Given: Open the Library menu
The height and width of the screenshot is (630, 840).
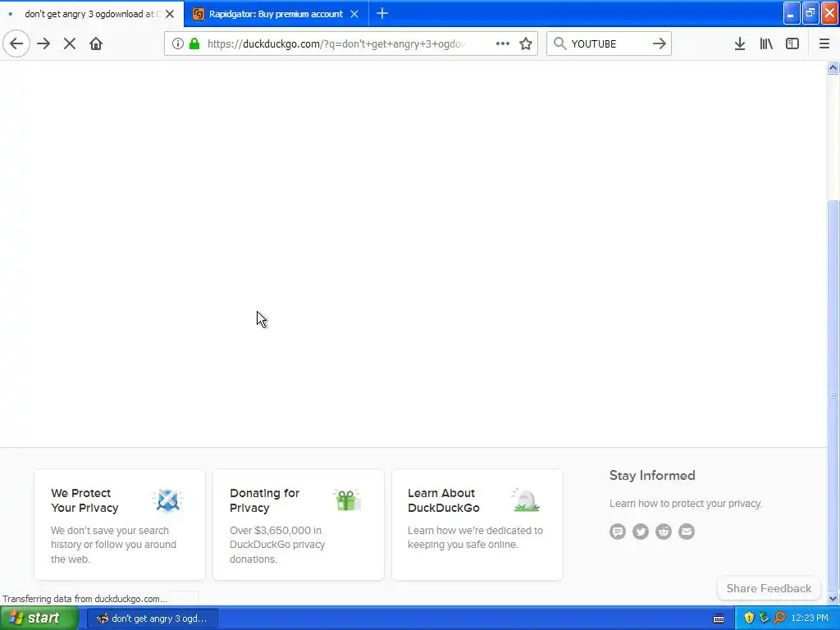Looking at the screenshot, I should 766,44.
